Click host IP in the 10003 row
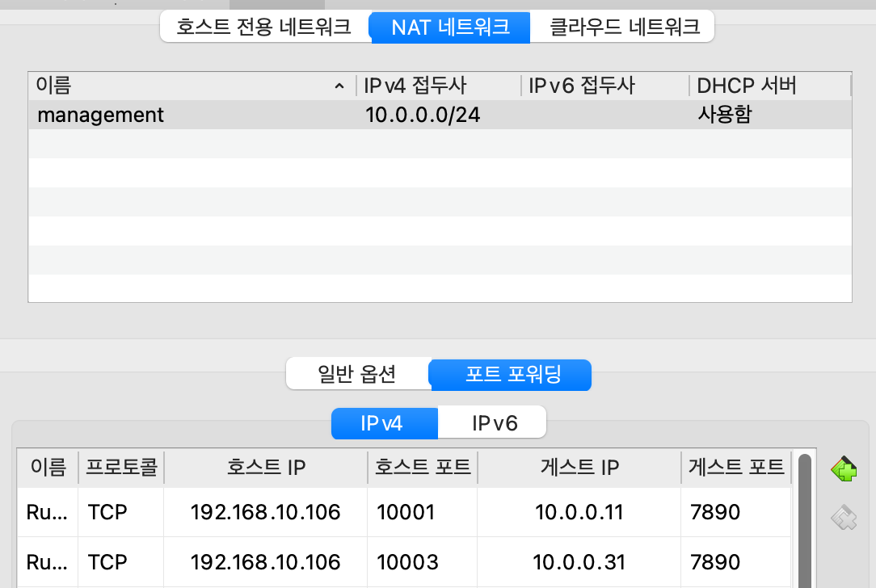876x588 pixels. (x=265, y=562)
